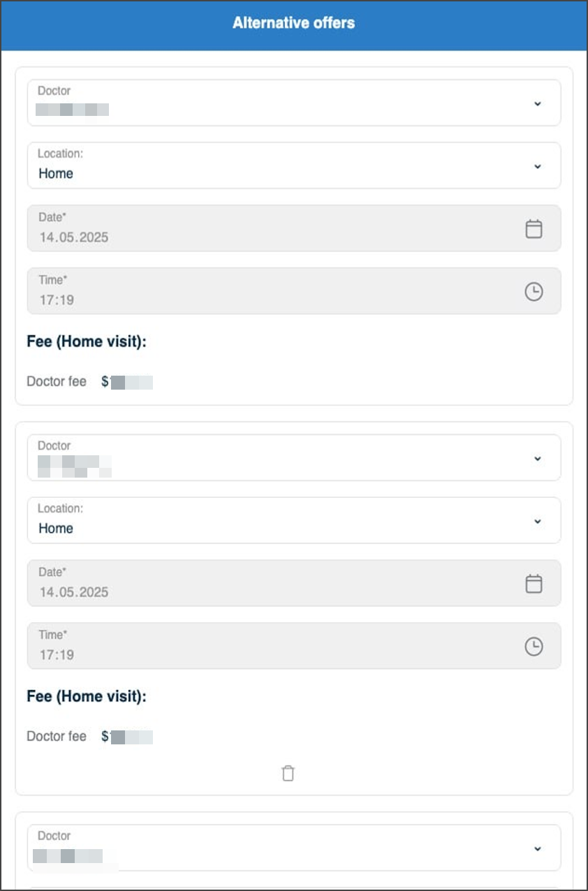This screenshot has width=588, height=891.
Task: Expand Doctor dropdown arrow in third offer
Action: (x=537, y=848)
